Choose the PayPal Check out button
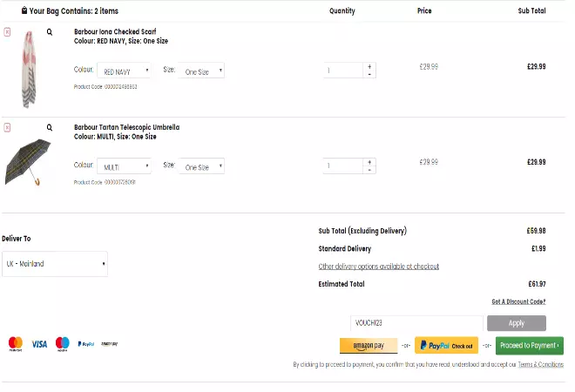The width and height of the screenshot is (575, 392). (x=446, y=346)
